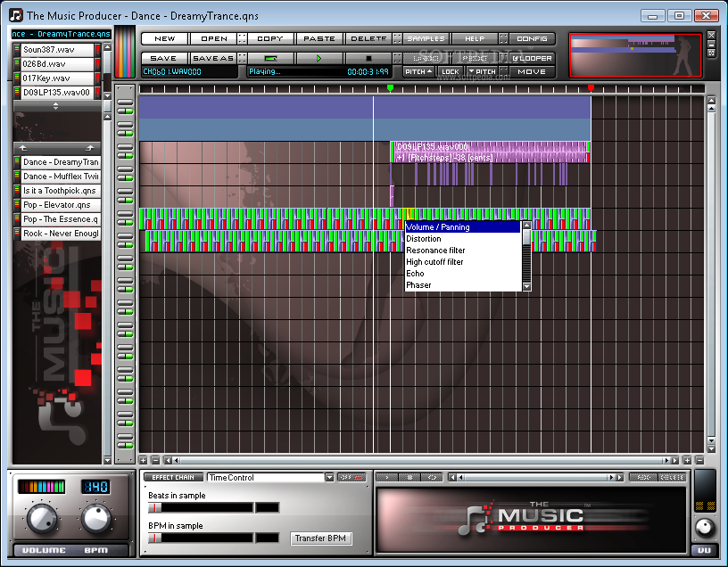
Task: Click the plus icon right of the timeline scrollbar
Action: 687,460
